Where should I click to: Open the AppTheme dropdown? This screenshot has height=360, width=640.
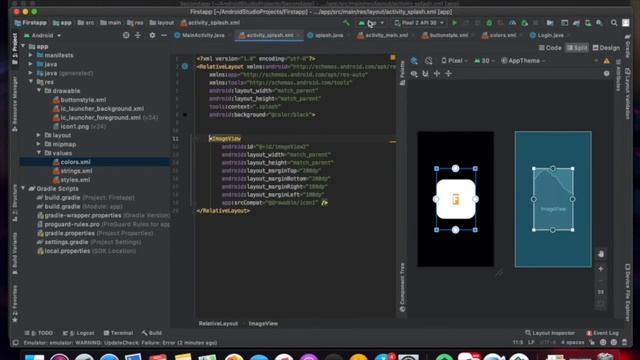click(523, 61)
